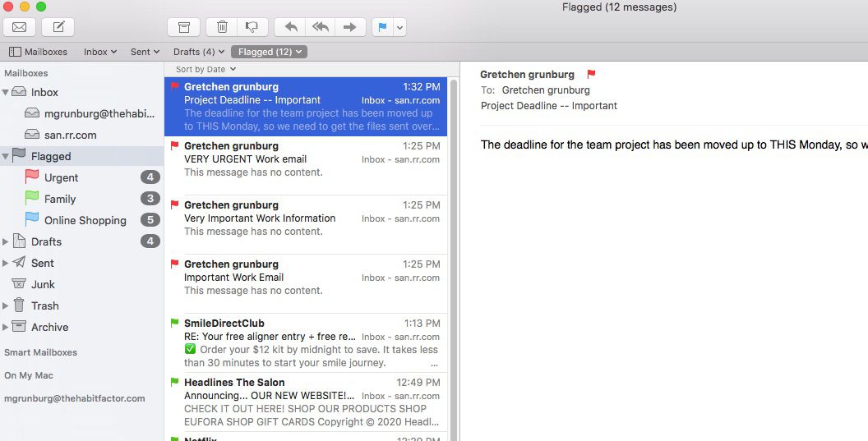Viewport: 868px width, 441px height.
Task: Collapse the Flagged disclosure triangle
Action: coord(6,157)
